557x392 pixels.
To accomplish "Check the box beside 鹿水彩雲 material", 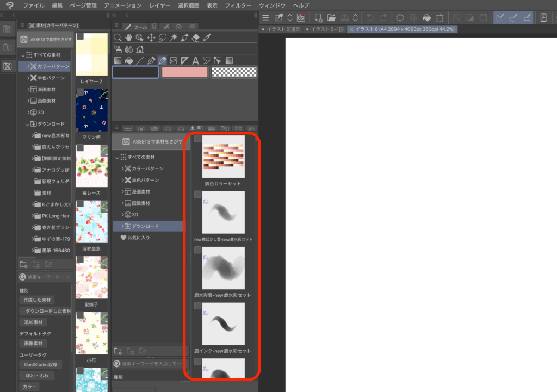I will point(198,250).
